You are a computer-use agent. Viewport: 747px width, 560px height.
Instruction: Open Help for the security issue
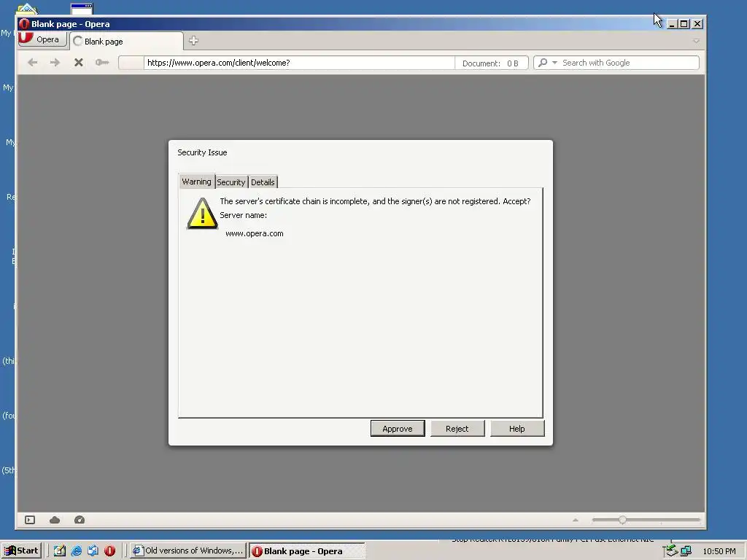click(x=517, y=429)
